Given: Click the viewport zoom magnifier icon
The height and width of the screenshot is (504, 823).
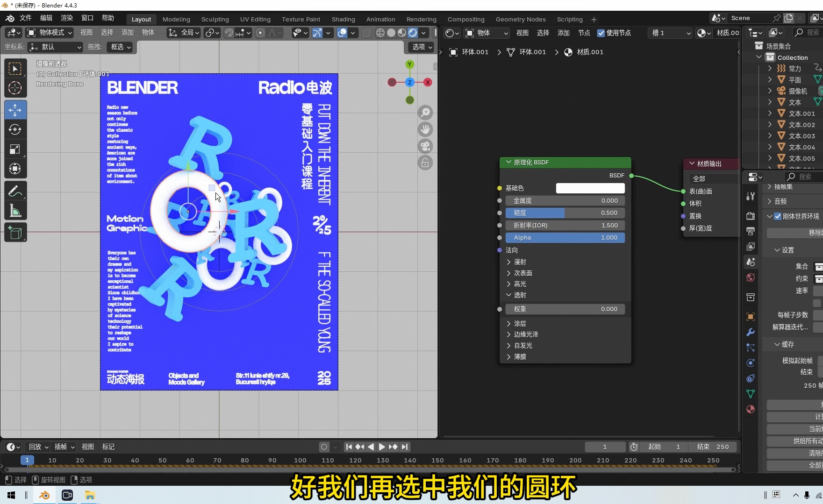Looking at the screenshot, I should click(x=425, y=113).
